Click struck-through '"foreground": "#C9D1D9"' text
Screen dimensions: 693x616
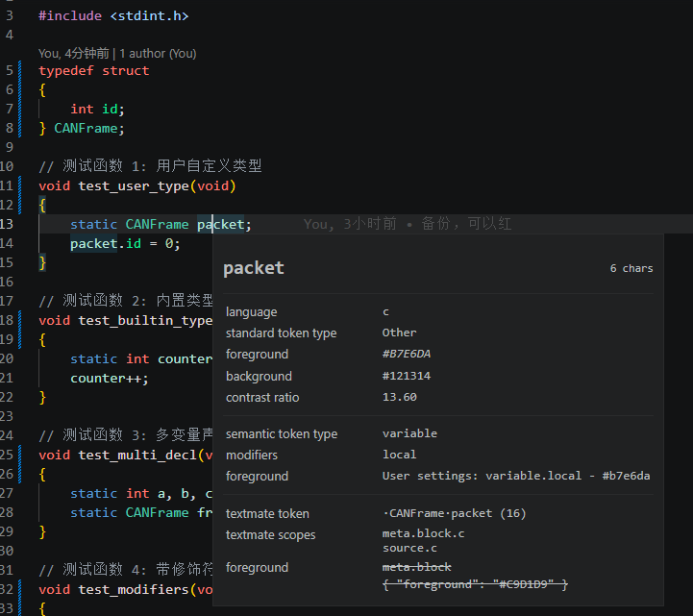tap(475, 584)
